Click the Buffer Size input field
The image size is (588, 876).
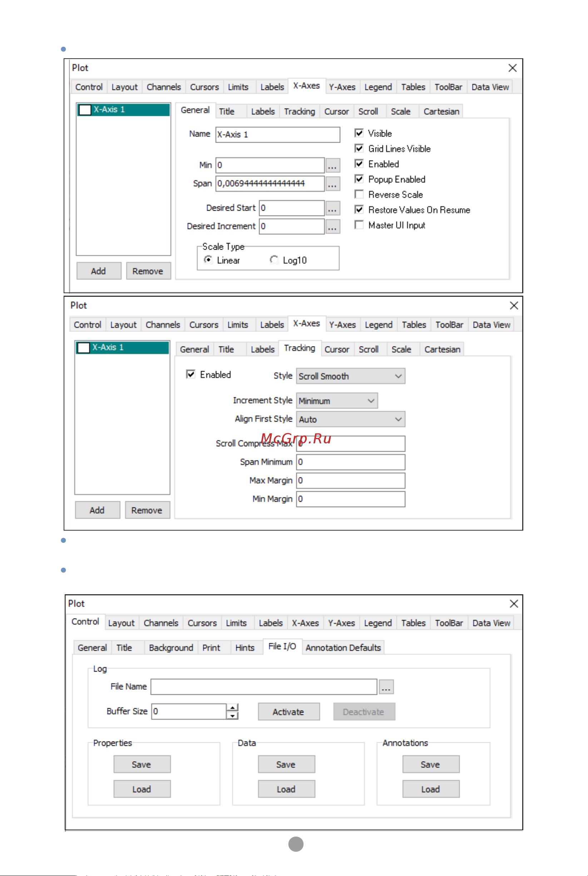click(x=189, y=712)
